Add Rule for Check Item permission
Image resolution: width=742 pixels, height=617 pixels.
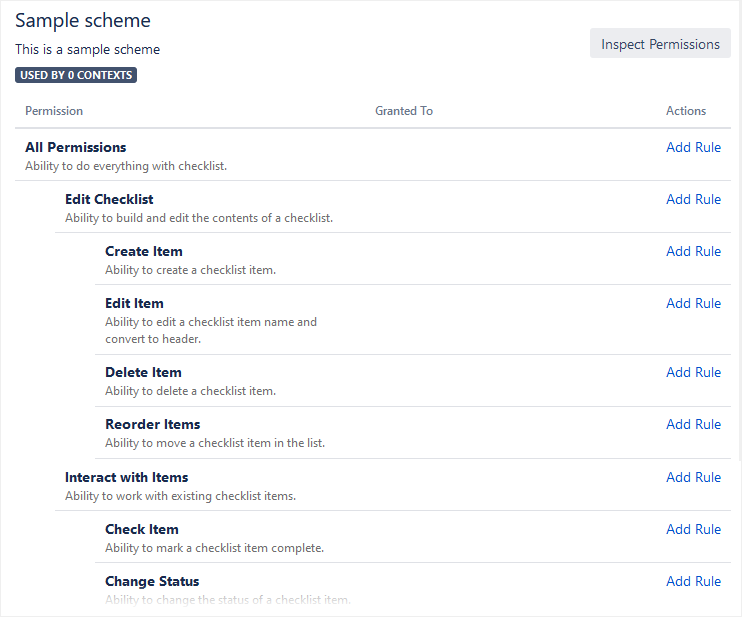click(693, 529)
